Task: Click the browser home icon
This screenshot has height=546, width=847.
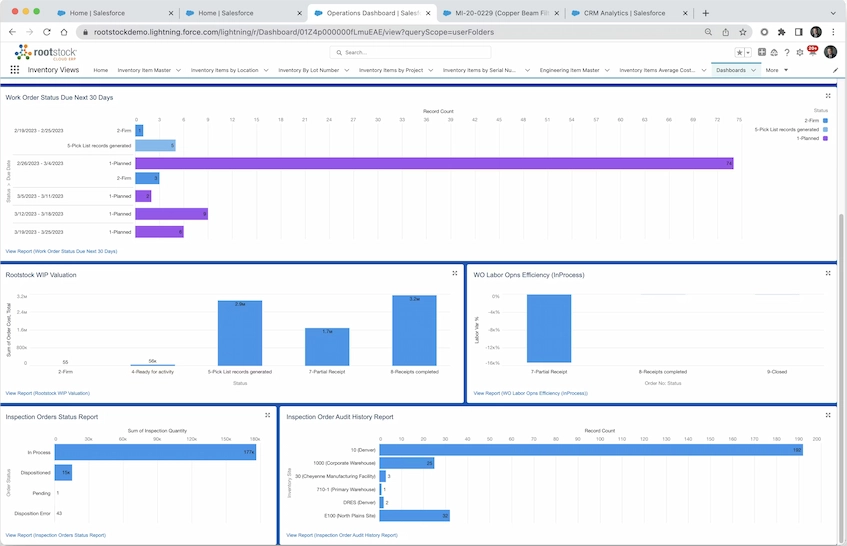Action: [x=64, y=32]
